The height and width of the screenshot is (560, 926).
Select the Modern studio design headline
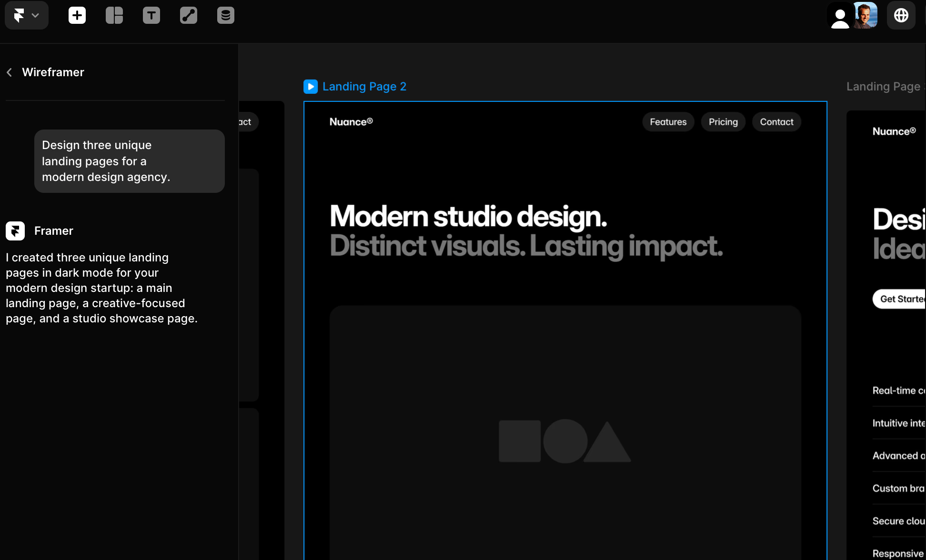(x=468, y=217)
